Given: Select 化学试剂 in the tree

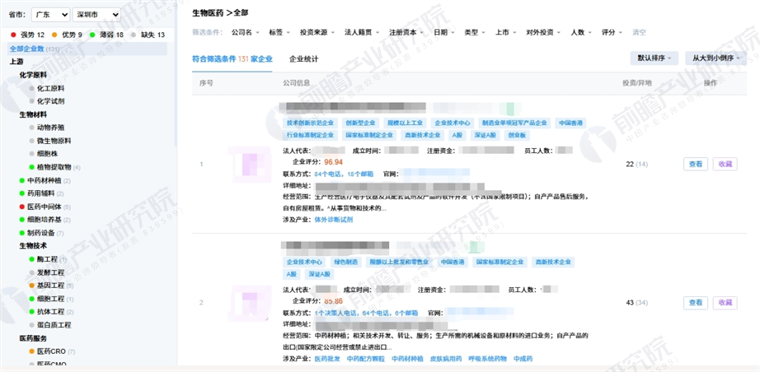Looking at the screenshot, I should point(50,101).
